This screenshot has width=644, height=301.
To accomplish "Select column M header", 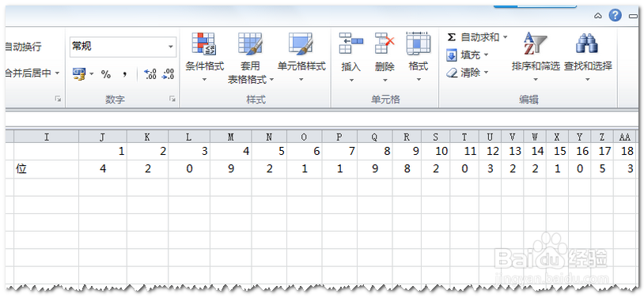I will coord(231,137).
